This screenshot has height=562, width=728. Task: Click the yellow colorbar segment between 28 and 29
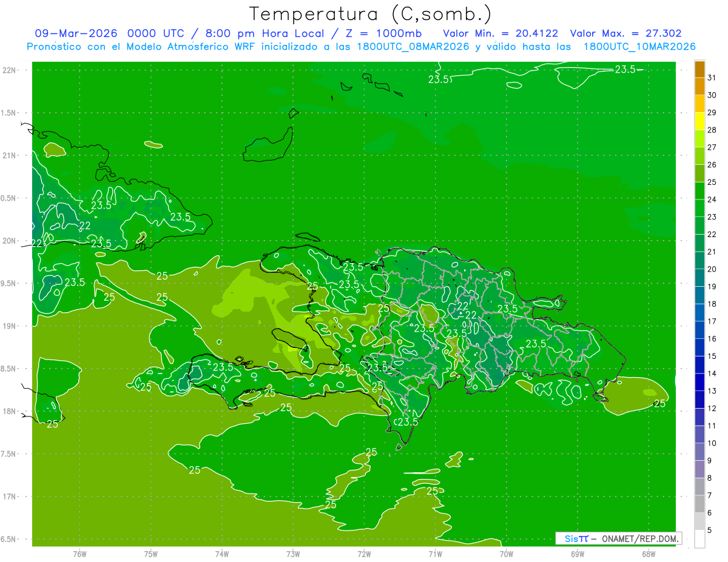point(699,121)
